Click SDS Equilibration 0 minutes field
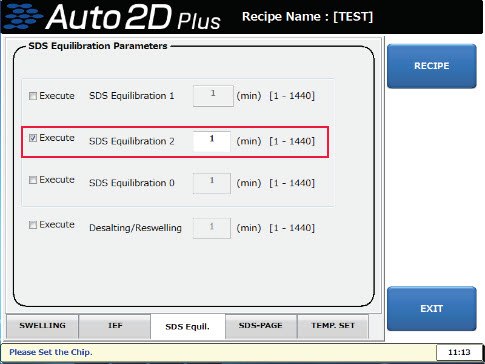This screenshot has width=485, height=364. [x=212, y=183]
